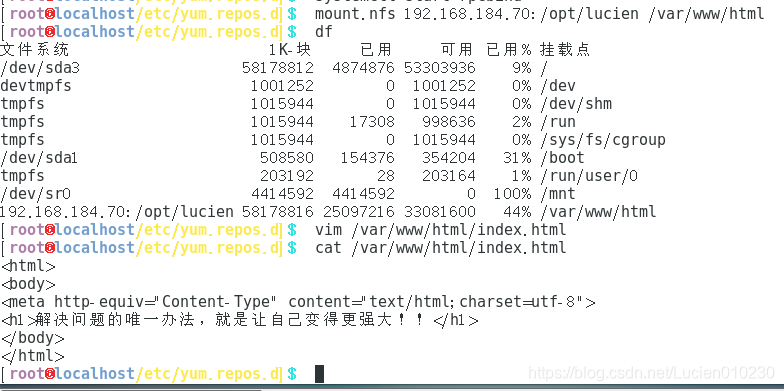Click the 192.168.184.70:/opt/lucien entry in df output
Image resolution: width=784 pixels, height=391 pixels.
(x=116, y=212)
